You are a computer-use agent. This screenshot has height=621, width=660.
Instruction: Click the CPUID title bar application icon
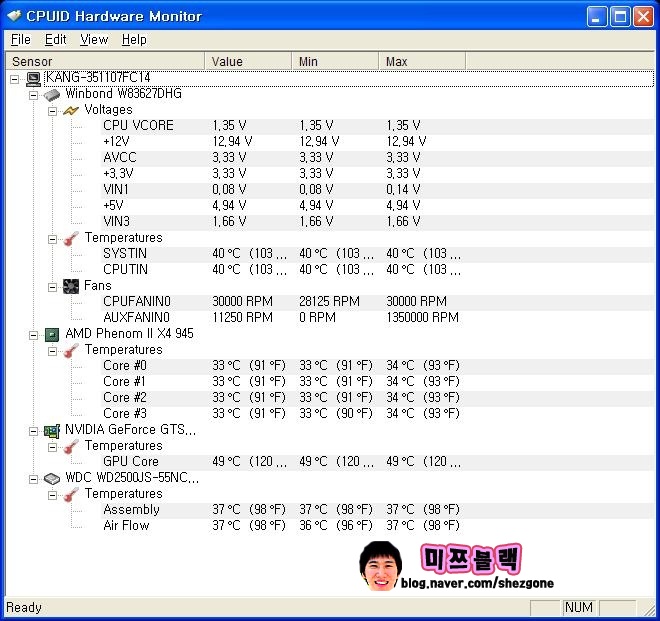(14, 16)
